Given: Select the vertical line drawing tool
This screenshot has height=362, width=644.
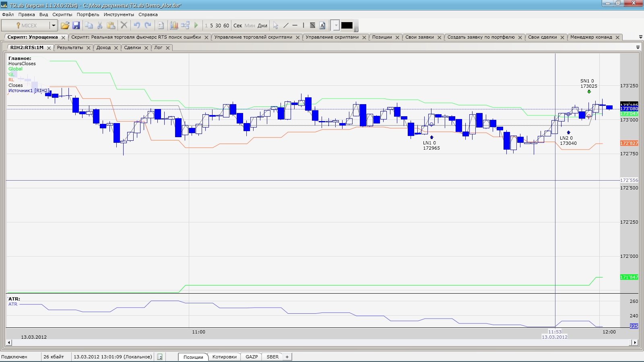Looking at the screenshot, I should pyautogui.click(x=303, y=25).
